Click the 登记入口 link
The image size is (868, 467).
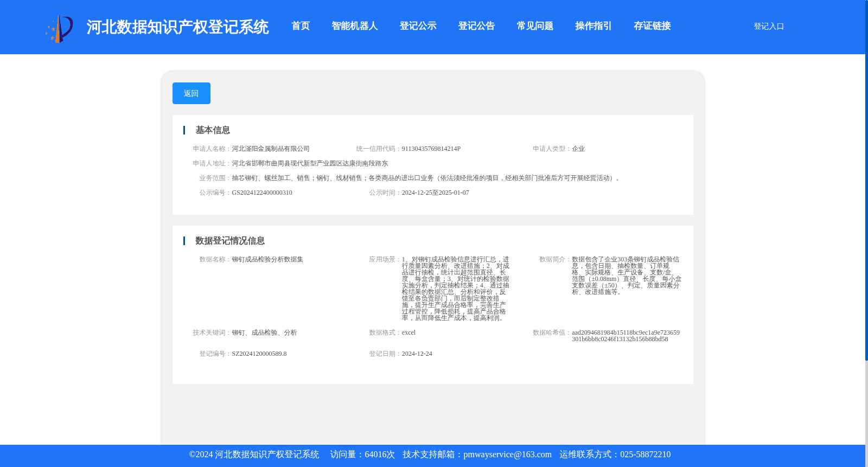coord(769,26)
